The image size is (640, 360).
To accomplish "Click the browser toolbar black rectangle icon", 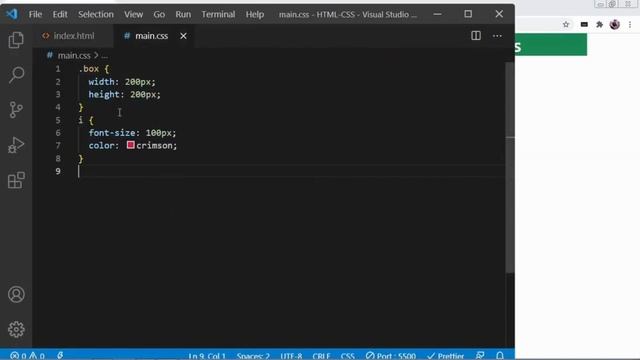I will click(x=584, y=24).
